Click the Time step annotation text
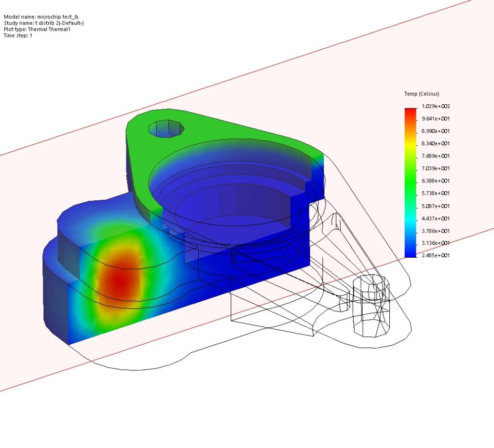The image size is (494, 448). pos(18,35)
